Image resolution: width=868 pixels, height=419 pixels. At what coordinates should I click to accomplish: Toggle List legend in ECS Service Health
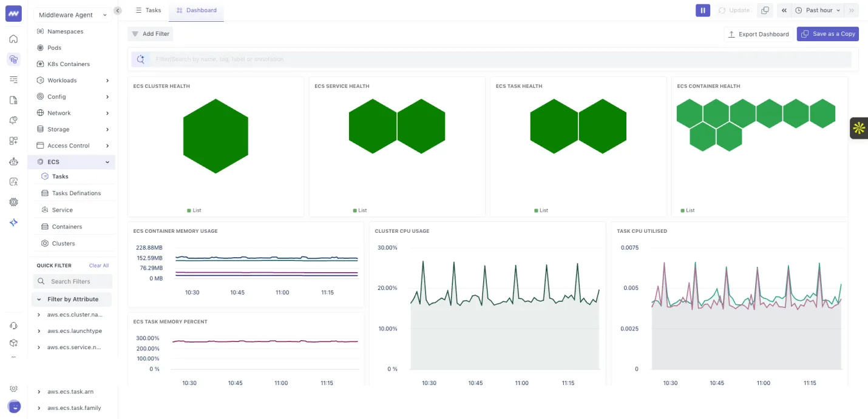360,210
